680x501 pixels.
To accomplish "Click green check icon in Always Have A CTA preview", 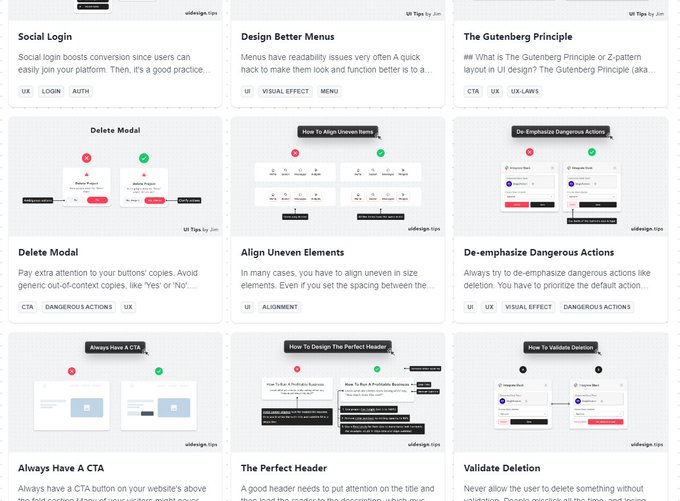I will [x=159, y=371].
